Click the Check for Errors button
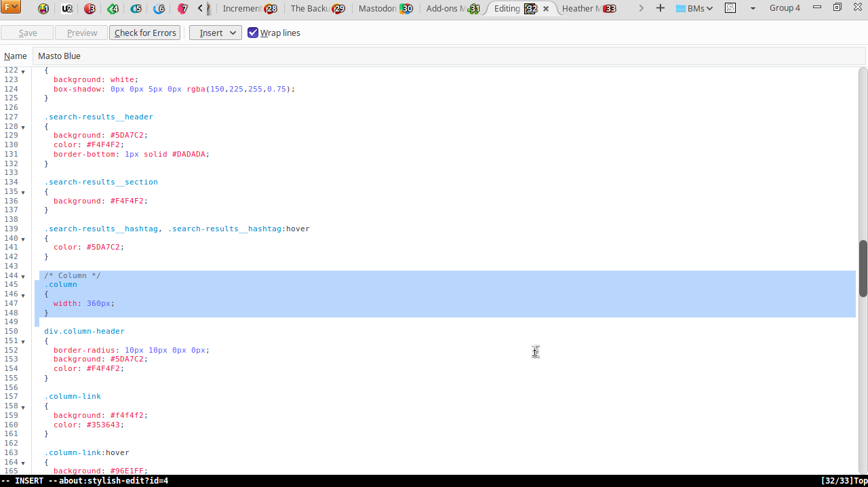Viewport: 868px width, 487px height. pyautogui.click(x=145, y=33)
